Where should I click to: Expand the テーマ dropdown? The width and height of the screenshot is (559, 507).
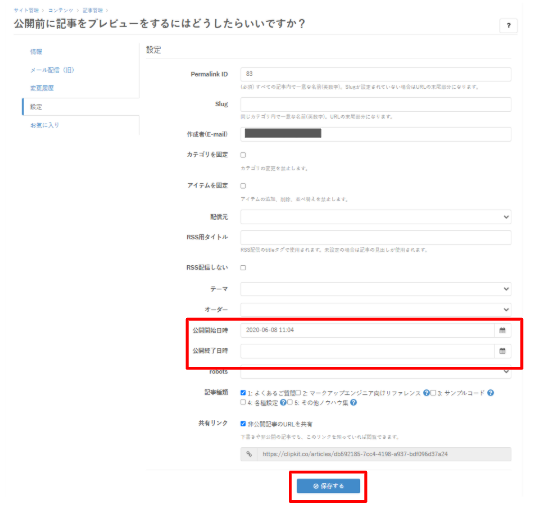pyautogui.click(x=376, y=289)
